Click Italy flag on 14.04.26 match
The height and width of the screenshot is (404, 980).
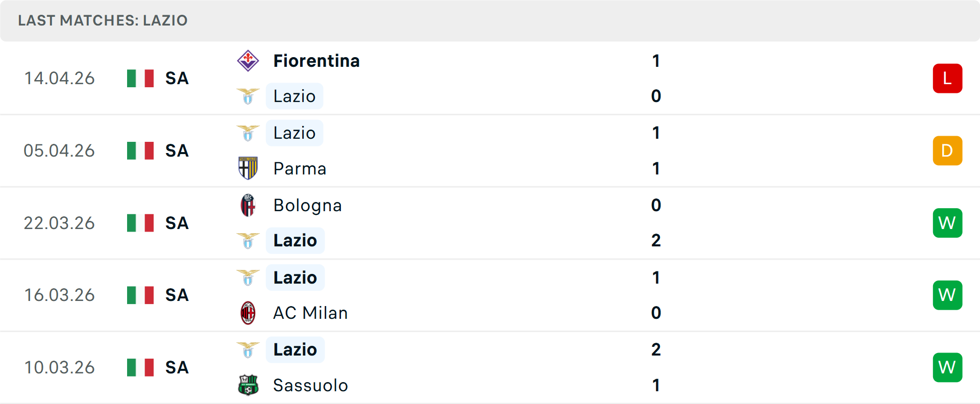140,79
